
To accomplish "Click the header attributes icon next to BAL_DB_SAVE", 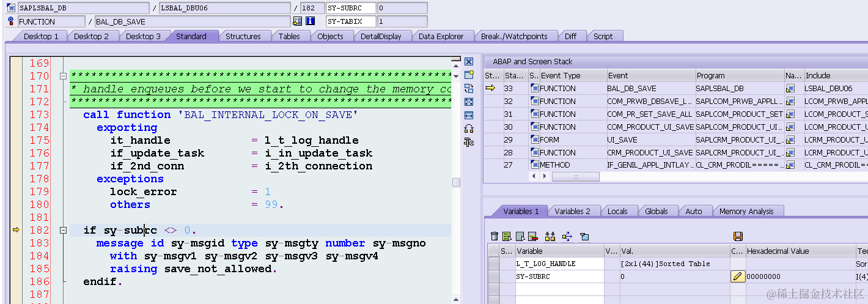I will [x=297, y=21].
